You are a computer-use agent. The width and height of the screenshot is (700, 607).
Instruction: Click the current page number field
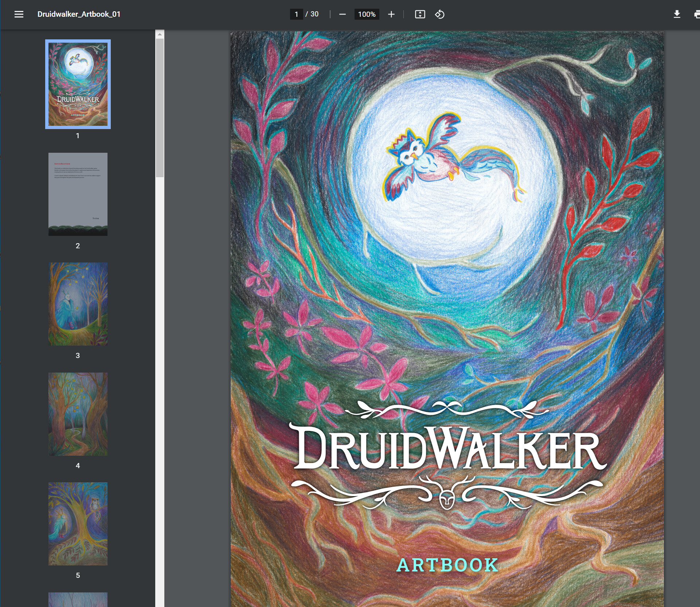pos(296,14)
